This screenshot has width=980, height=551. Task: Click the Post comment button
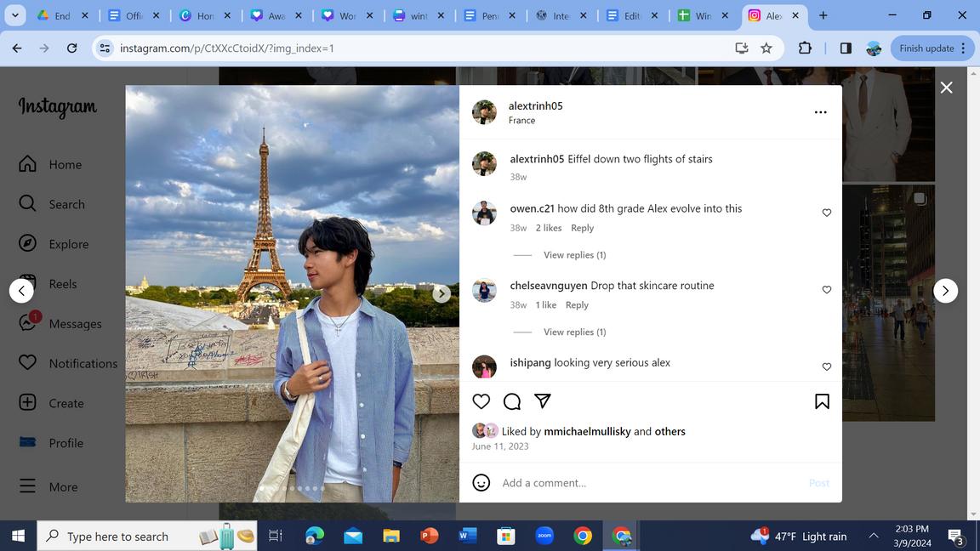coord(818,483)
